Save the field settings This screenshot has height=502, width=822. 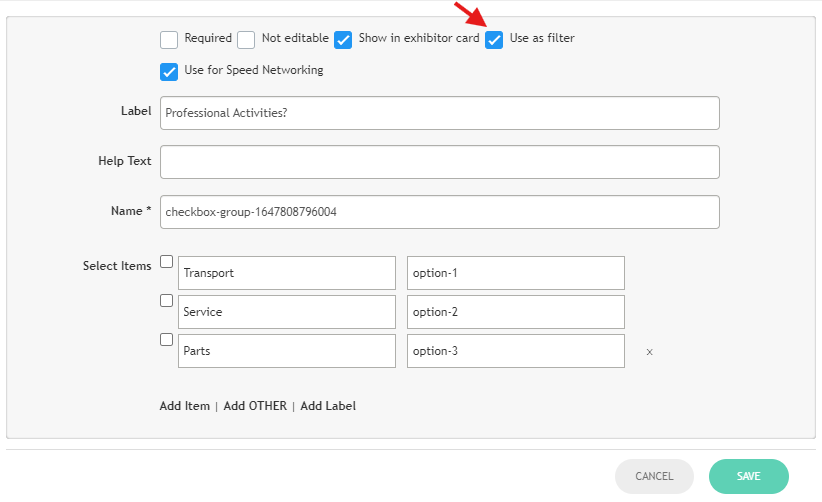(748, 477)
